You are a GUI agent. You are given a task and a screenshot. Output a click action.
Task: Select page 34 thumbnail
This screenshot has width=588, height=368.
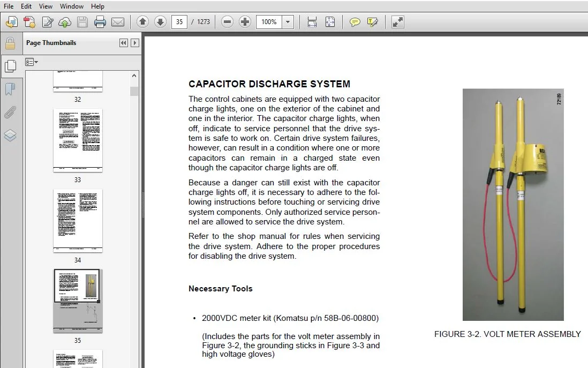pos(78,221)
